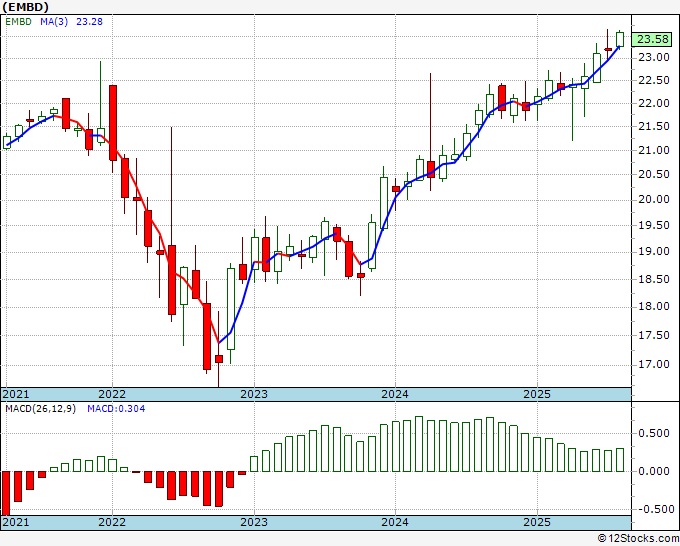Open the 12Stocks.com copyright link
The height and width of the screenshot is (546, 680).
(638, 538)
